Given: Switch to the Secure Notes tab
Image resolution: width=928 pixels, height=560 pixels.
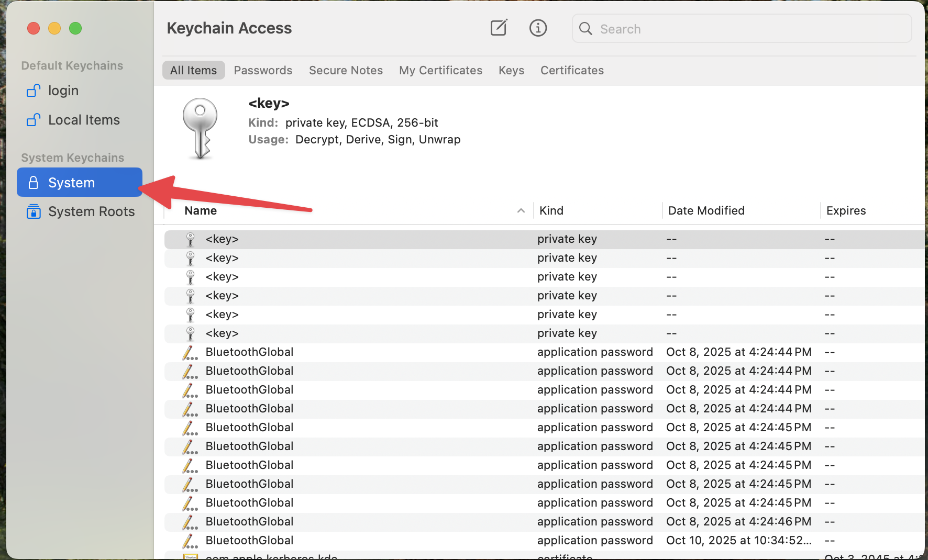Looking at the screenshot, I should click(346, 70).
